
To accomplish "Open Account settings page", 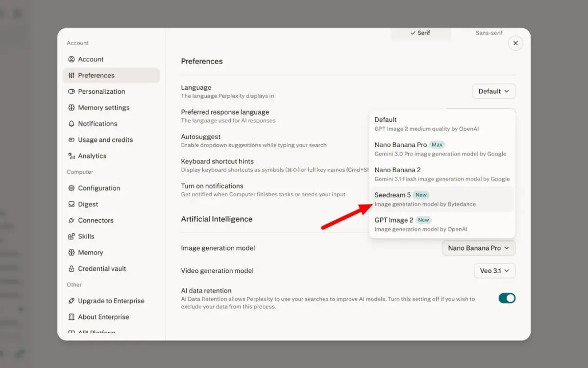I will [111, 59].
